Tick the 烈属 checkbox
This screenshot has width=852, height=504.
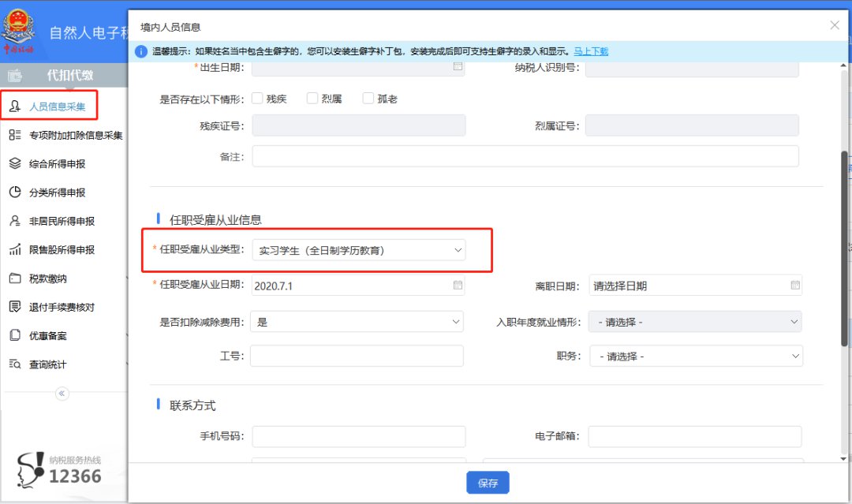coord(312,99)
